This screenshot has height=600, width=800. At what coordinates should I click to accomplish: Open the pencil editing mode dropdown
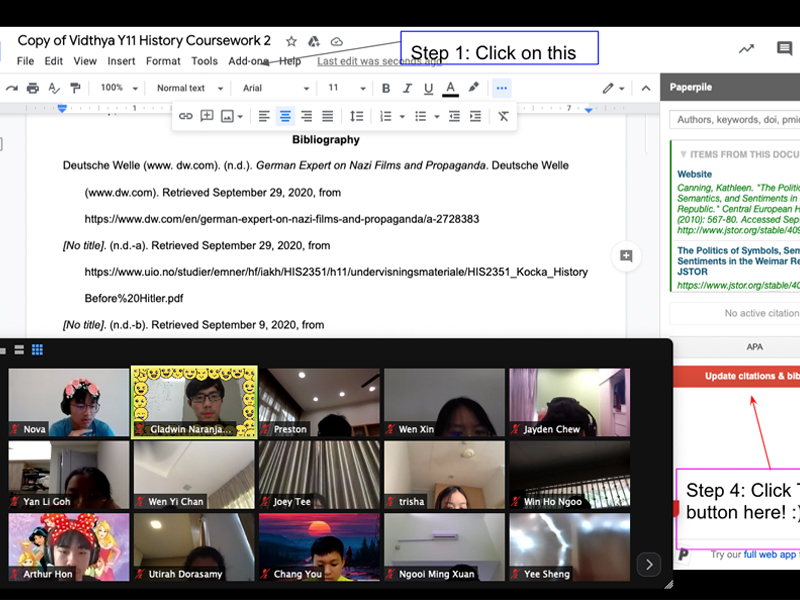(x=613, y=88)
